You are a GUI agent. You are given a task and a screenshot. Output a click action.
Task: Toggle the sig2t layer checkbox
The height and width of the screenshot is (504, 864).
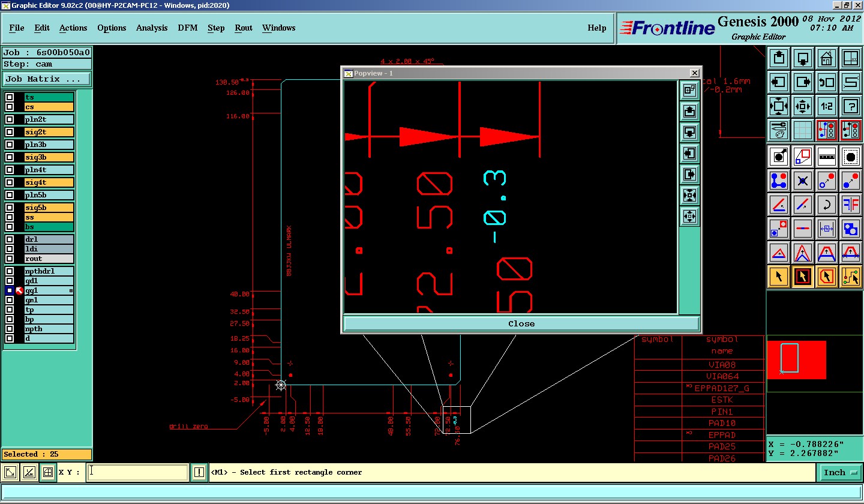pyautogui.click(x=10, y=132)
